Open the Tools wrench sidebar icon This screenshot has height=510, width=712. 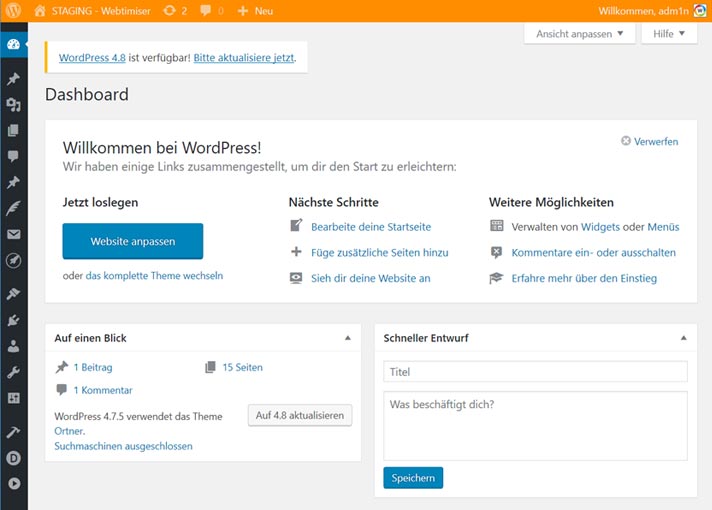[x=14, y=372]
